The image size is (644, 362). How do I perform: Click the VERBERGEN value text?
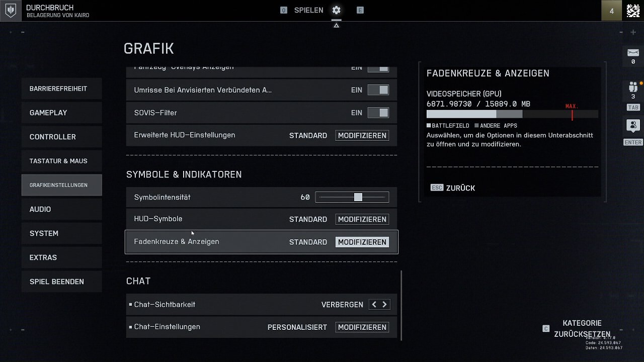pyautogui.click(x=342, y=305)
